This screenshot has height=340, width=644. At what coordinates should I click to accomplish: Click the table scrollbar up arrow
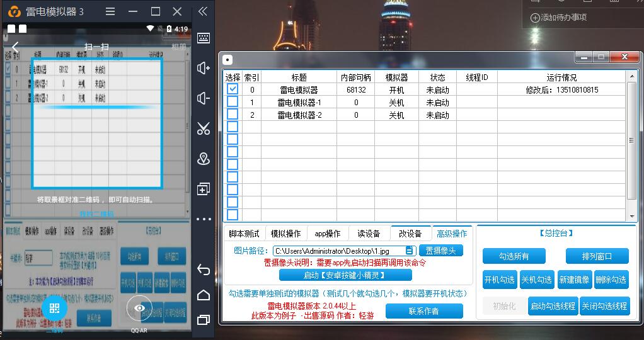[631, 77]
